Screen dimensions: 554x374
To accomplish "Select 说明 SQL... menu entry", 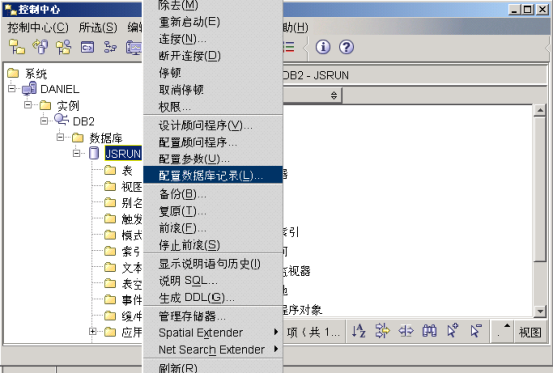I will tap(213, 281).
